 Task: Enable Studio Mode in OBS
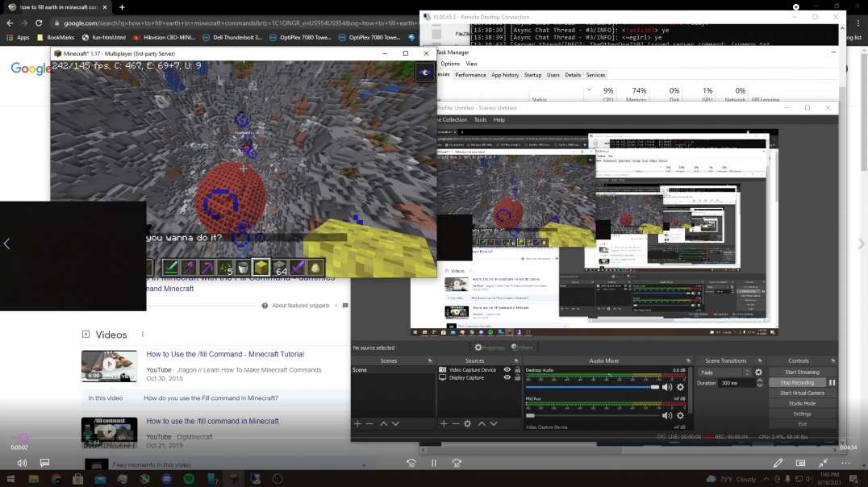(802, 403)
